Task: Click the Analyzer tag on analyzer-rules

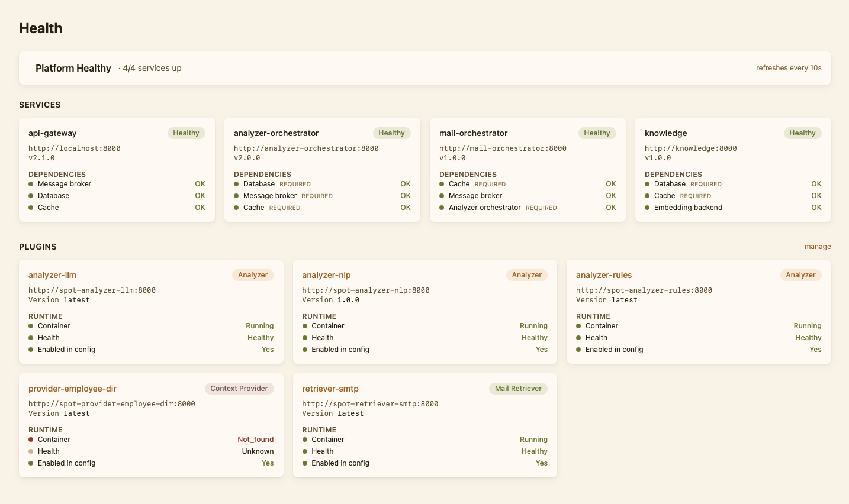Action: pos(800,275)
